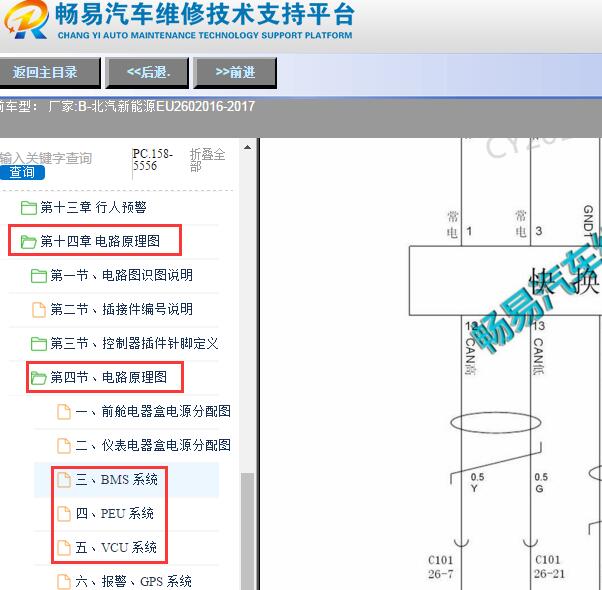Click the 0.5 G wire label
Screen dimensions: 602x590
(541, 483)
